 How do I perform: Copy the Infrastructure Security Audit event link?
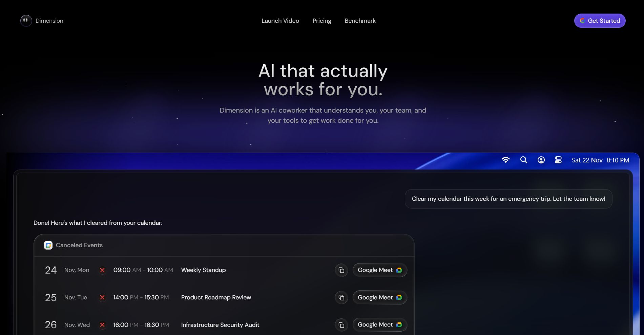[341, 325]
